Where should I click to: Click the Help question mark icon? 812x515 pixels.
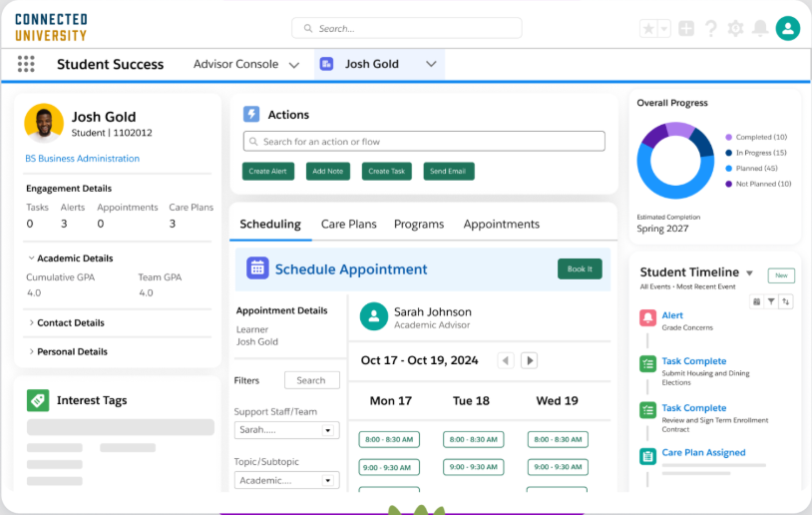click(711, 29)
